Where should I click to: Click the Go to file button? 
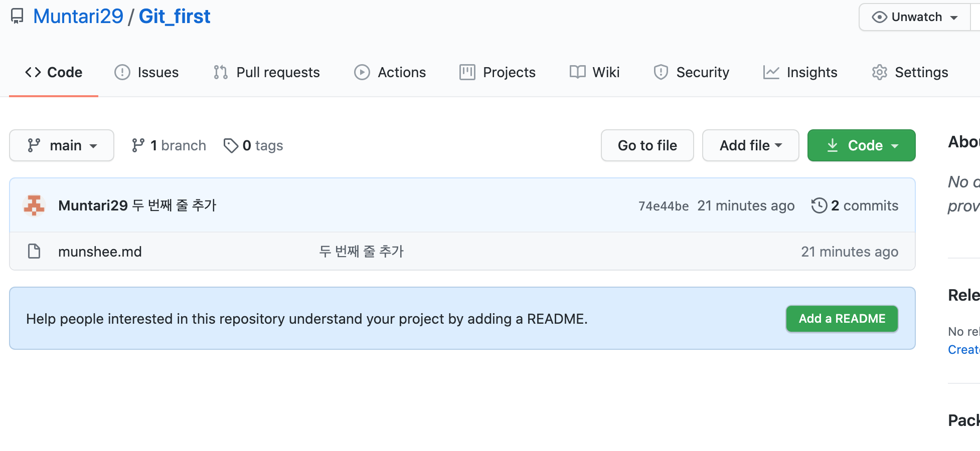point(647,145)
